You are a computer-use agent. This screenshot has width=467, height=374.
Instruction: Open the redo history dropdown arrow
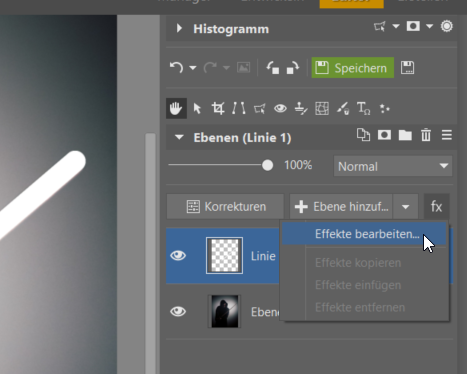[x=226, y=68]
